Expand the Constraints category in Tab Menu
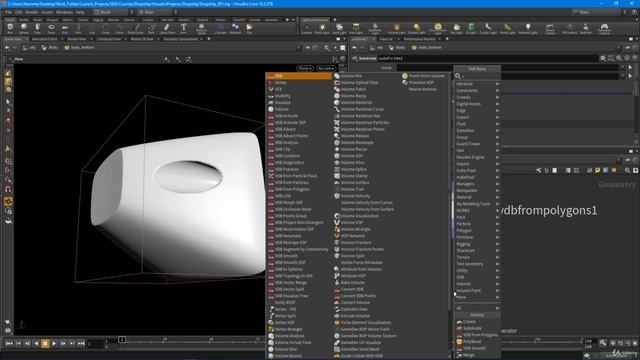The height and width of the screenshot is (360, 640). [x=477, y=91]
